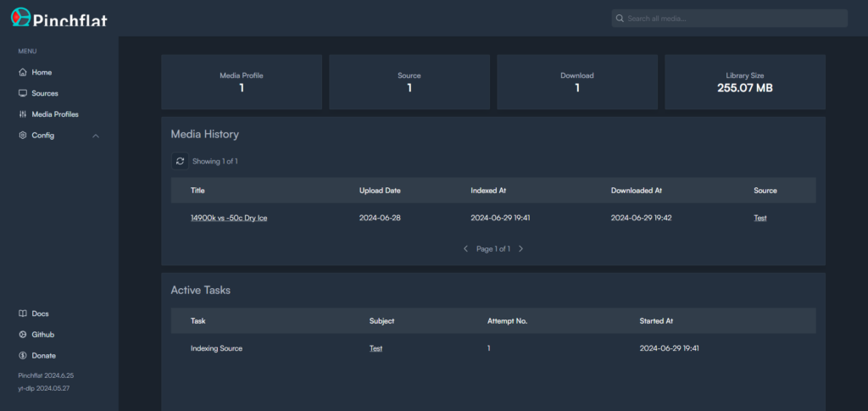Image resolution: width=868 pixels, height=411 pixels.
Task: Click the started at 2024-06-29 19:41 cell
Action: pos(670,348)
